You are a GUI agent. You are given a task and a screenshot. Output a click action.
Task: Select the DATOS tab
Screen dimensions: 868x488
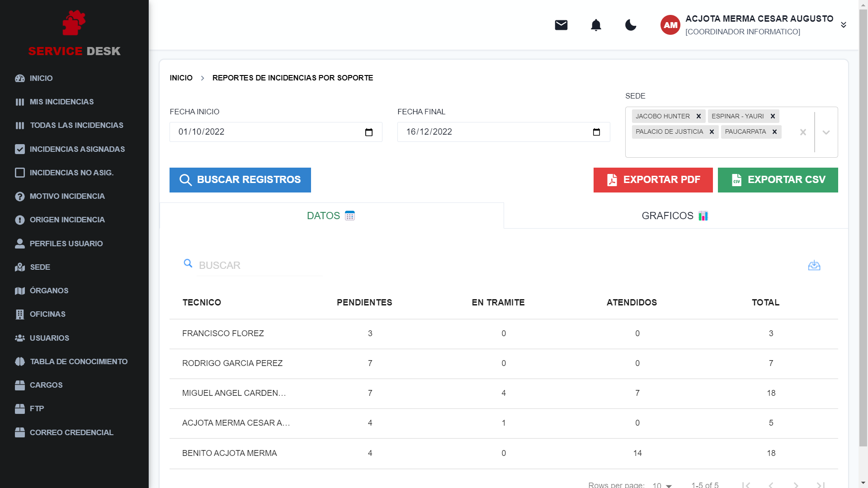(x=330, y=216)
